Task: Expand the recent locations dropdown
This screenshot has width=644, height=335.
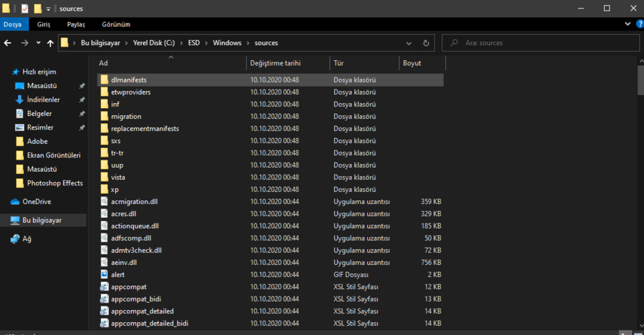Action: click(x=36, y=43)
